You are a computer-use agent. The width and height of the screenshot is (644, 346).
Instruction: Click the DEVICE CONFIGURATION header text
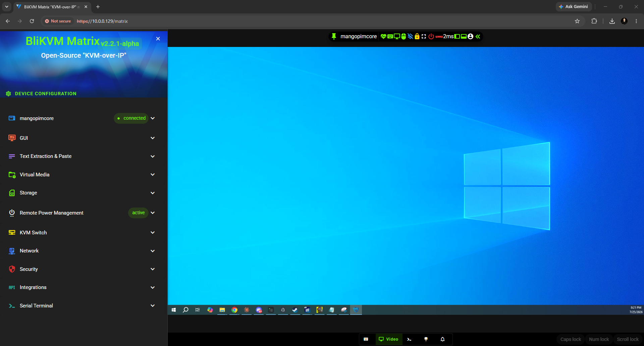pyautogui.click(x=46, y=94)
